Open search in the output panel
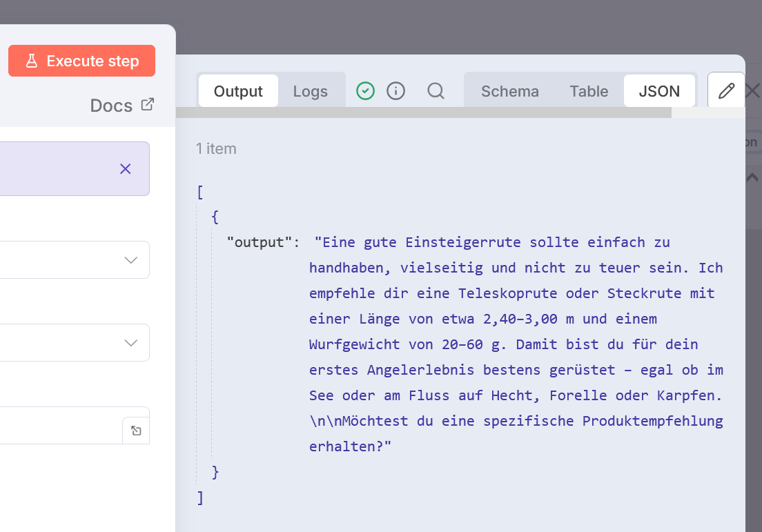The image size is (762, 532). 436,90
